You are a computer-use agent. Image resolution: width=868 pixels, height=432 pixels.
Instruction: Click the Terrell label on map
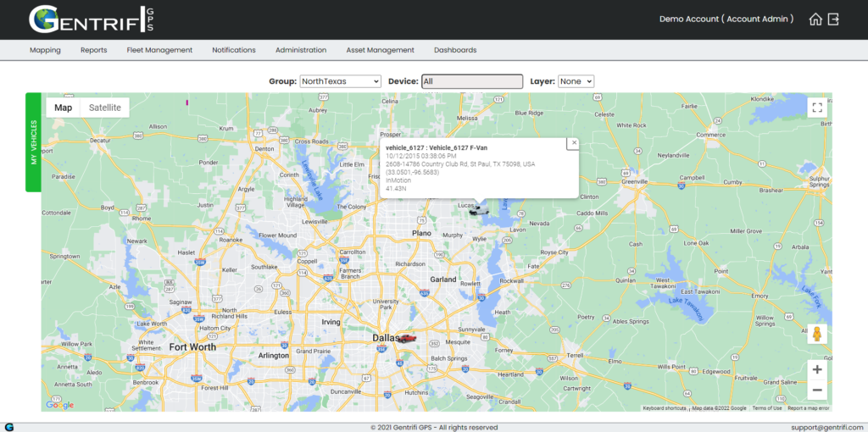pyautogui.click(x=576, y=354)
